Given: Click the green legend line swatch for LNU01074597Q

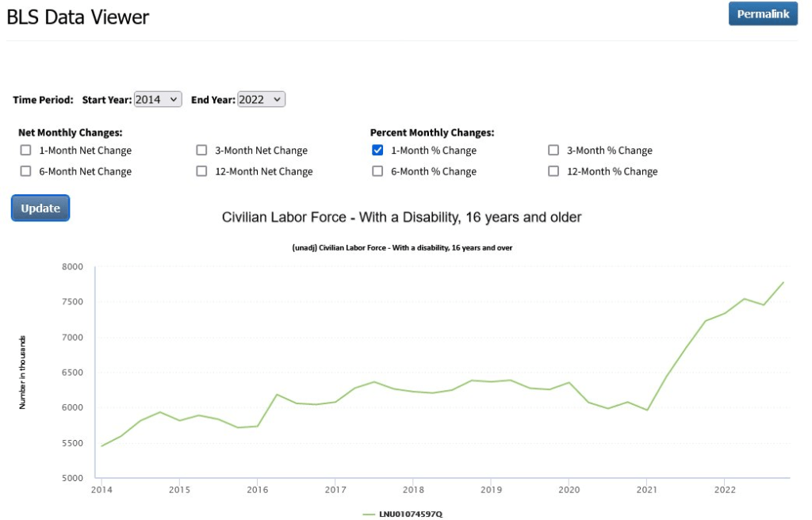Looking at the screenshot, I should click(369, 514).
